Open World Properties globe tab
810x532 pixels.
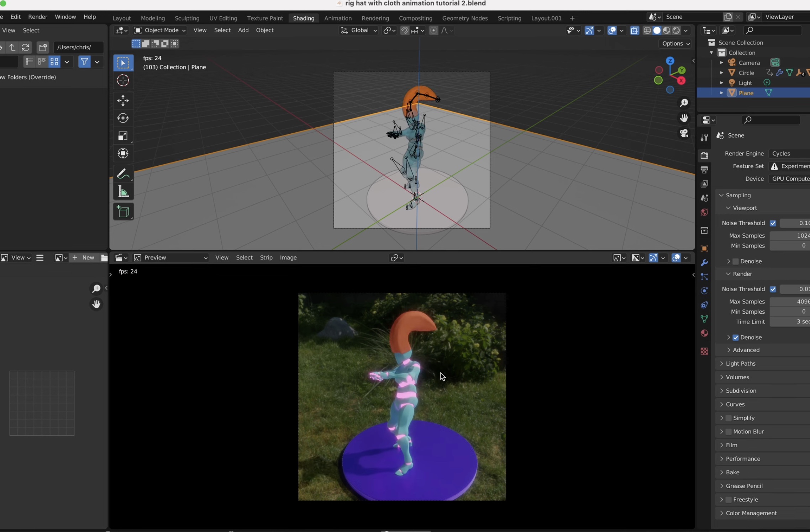[704, 212]
